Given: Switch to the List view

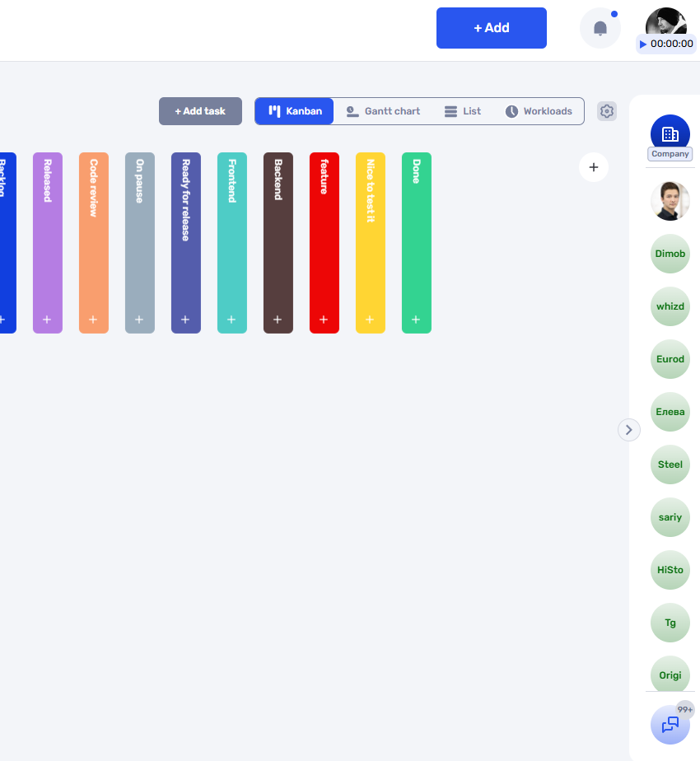Looking at the screenshot, I should point(463,111).
